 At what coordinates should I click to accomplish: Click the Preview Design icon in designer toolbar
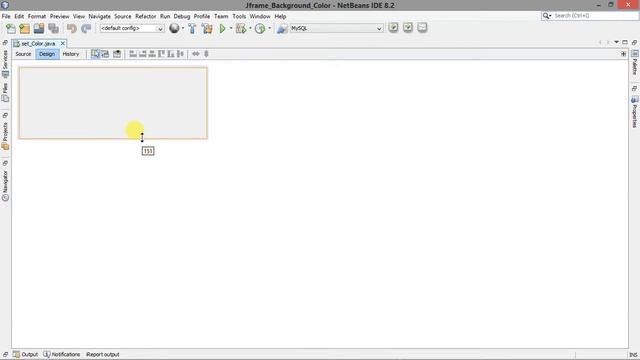point(117,54)
